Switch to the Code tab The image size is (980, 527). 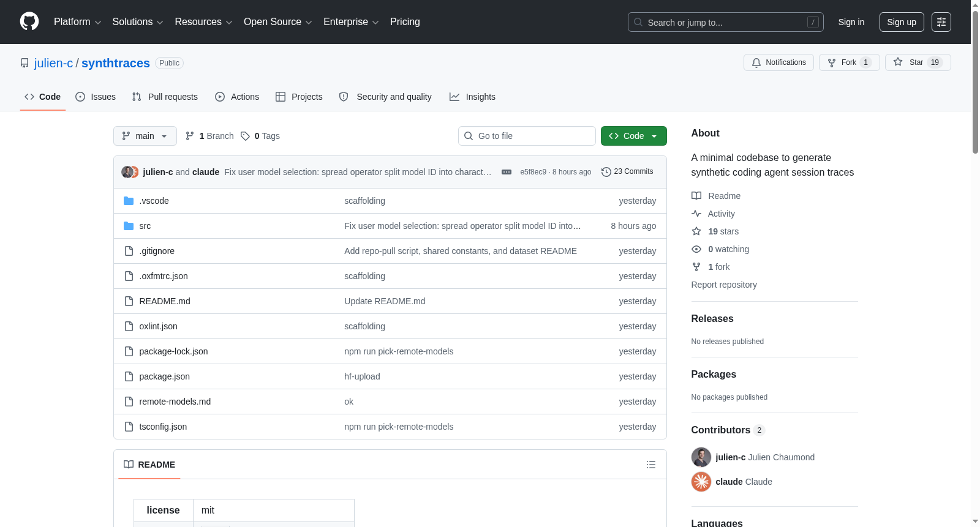(x=43, y=97)
